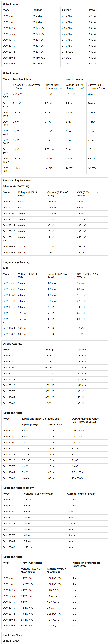This screenshot has width=110, height=644.
Task: Click the 0-300 VDC voltage cell
Action: point(39,64)
